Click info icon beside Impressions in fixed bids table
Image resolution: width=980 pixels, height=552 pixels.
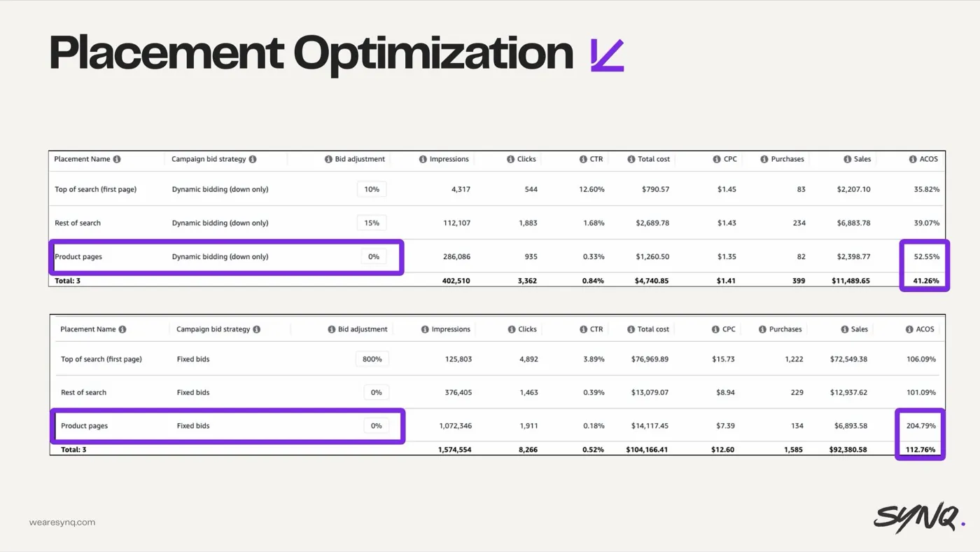(425, 329)
